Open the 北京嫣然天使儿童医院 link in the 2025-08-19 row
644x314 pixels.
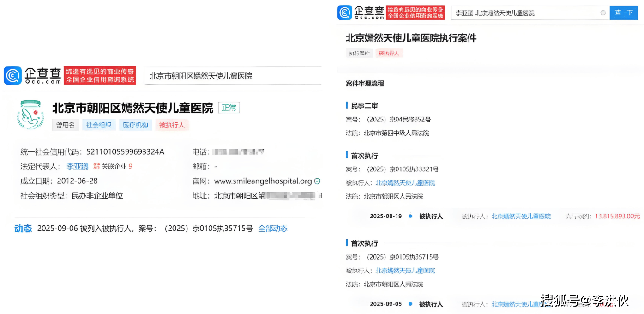[x=521, y=216]
